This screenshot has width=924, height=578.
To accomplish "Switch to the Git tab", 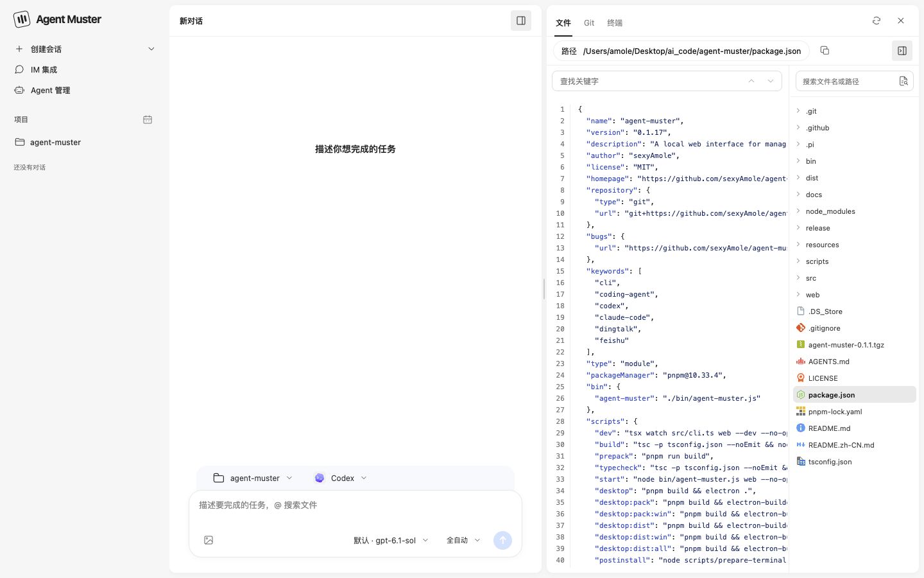I will pyautogui.click(x=589, y=22).
